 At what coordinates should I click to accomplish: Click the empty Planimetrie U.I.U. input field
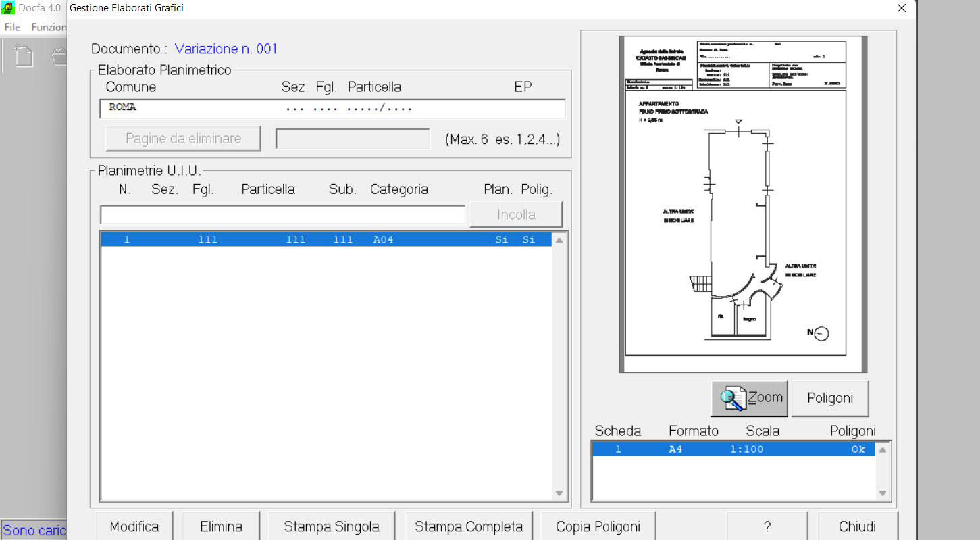tap(282, 215)
